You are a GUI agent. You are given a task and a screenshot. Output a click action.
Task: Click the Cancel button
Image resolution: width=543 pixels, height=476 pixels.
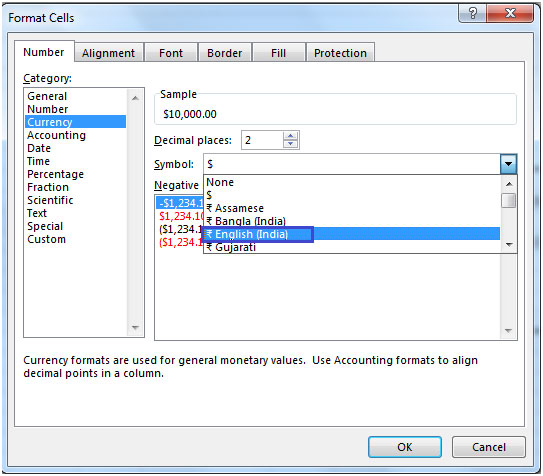point(489,447)
